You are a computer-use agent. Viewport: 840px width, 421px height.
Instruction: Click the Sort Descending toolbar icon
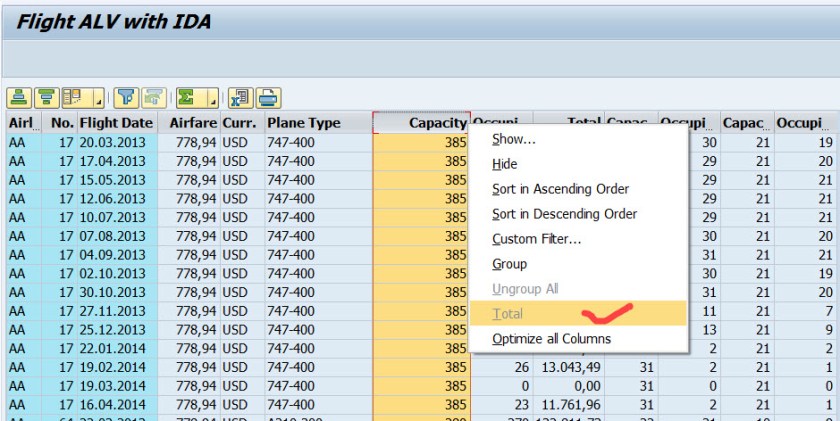[46, 98]
